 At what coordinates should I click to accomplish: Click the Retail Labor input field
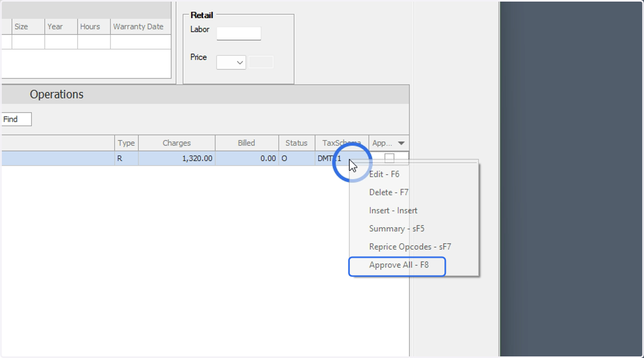pos(239,33)
